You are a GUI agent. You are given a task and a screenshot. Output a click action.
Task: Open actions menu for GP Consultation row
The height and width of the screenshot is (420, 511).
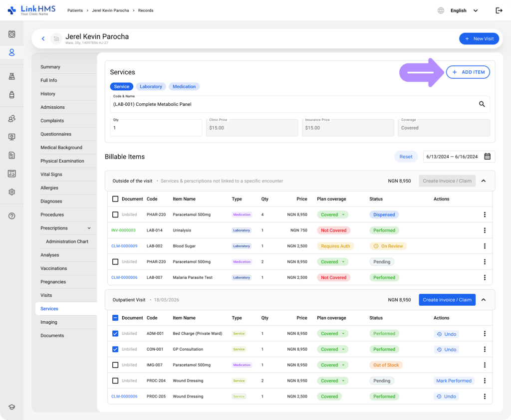point(485,349)
